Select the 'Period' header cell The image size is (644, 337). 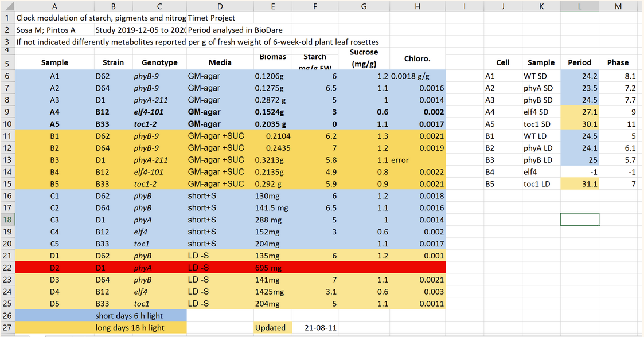pyautogui.click(x=579, y=62)
